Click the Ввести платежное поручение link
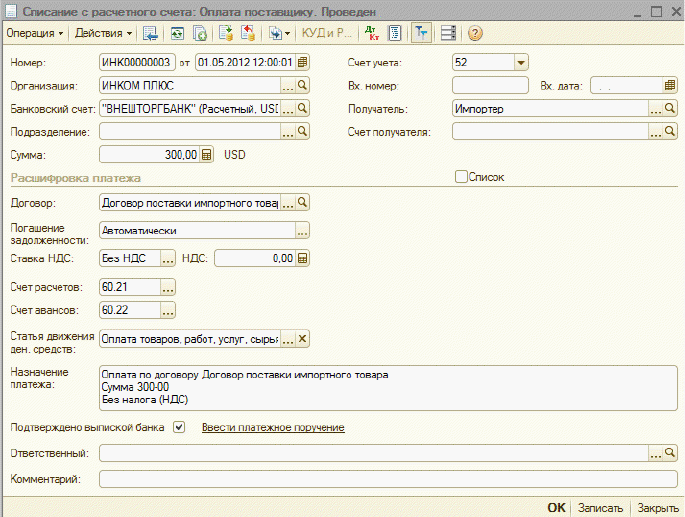Screen dimensions: 685x517 click(273, 428)
